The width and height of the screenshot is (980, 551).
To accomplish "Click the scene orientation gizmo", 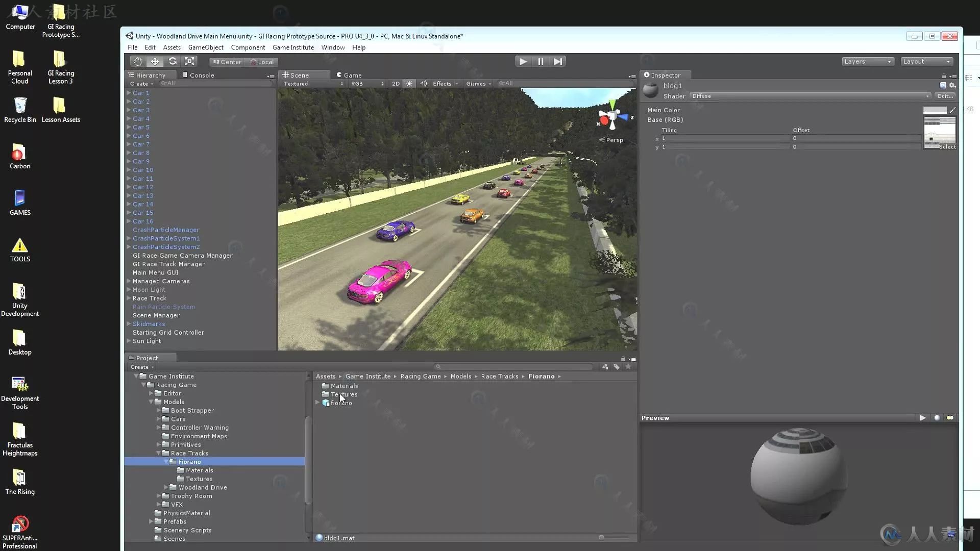I will (x=612, y=117).
